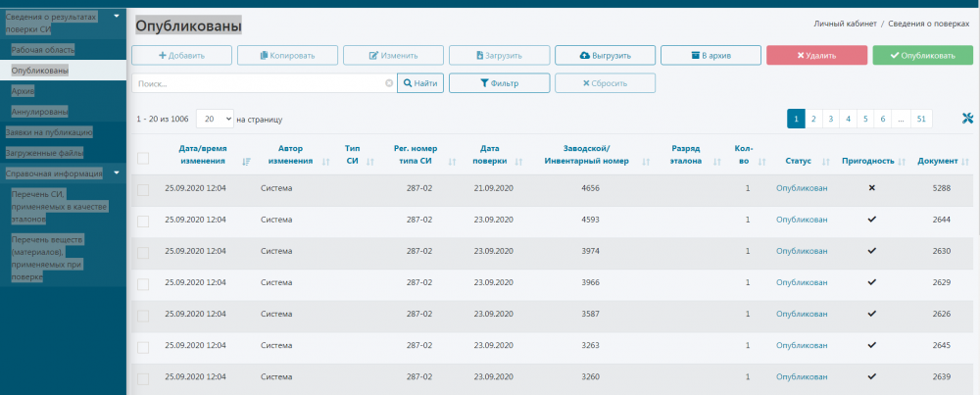
Task: Open the rows per page dropdown
Action: [x=215, y=119]
